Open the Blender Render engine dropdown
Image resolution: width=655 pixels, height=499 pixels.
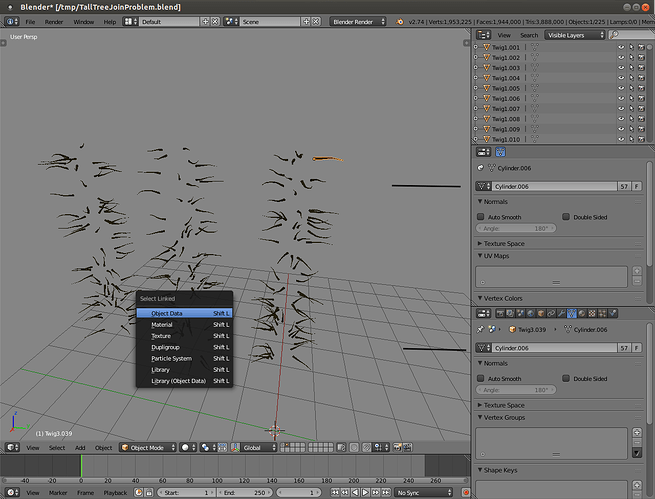coord(358,22)
